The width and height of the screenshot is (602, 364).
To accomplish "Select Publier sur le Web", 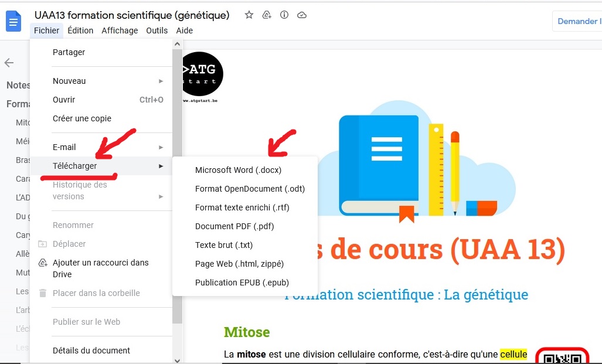I will [x=87, y=322].
